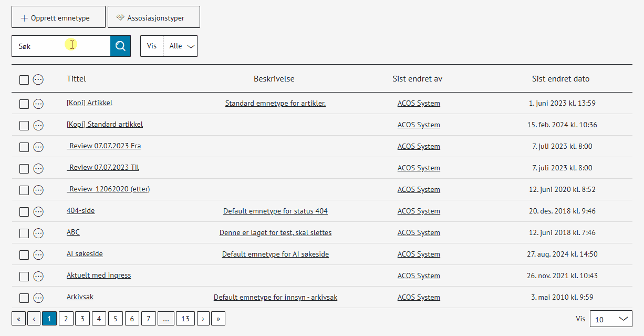Open the Assosiasjonstyper button

click(154, 17)
